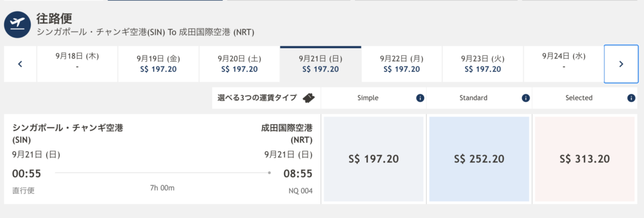Go to next dates with right arrow
Screen dimensions: 644x218
coord(621,64)
